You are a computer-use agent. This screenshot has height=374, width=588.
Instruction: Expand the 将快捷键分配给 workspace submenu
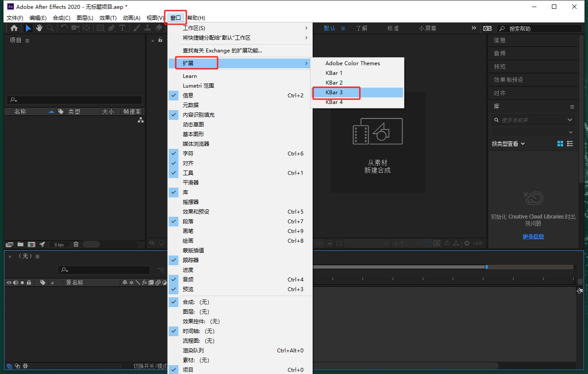click(240, 37)
